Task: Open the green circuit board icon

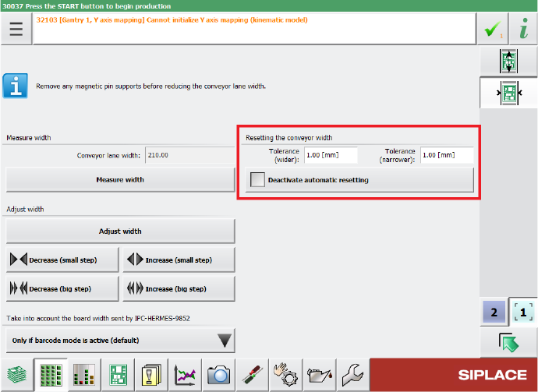Action: pyautogui.click(x=118, y=375)
